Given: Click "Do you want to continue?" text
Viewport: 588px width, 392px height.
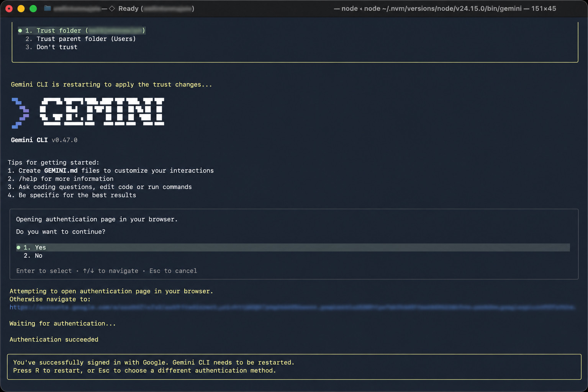Looking at the screenshot, I should 61,232.
